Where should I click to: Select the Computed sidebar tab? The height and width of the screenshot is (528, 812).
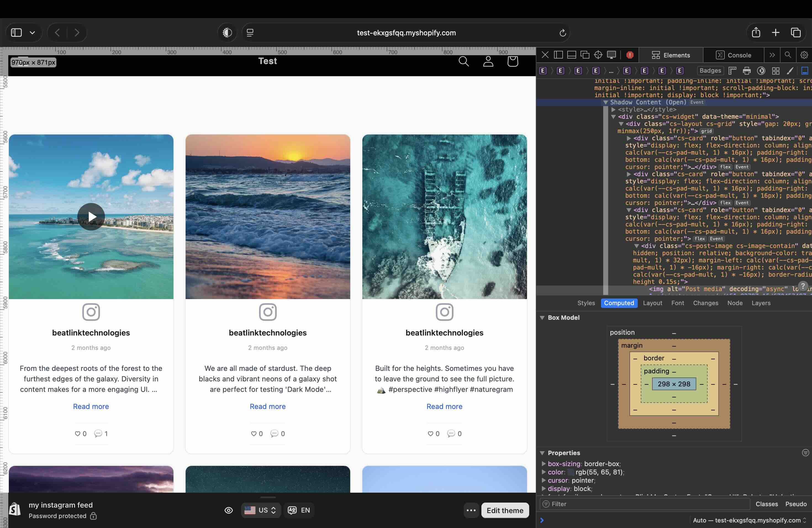click(x=619, y=303)
